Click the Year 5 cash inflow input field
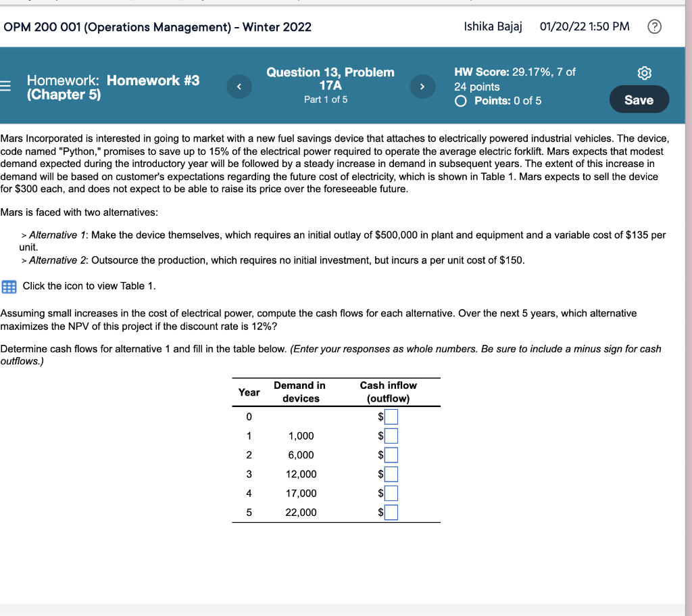Image resolution: width=692 pixels, height=616 pixels. (x=391, y=512)
